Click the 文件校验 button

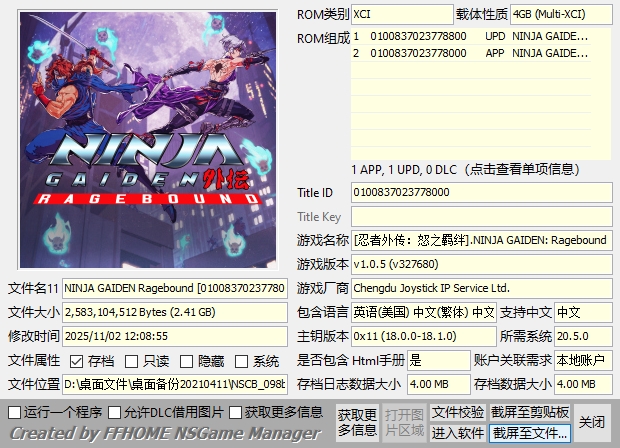pos(458,412)
